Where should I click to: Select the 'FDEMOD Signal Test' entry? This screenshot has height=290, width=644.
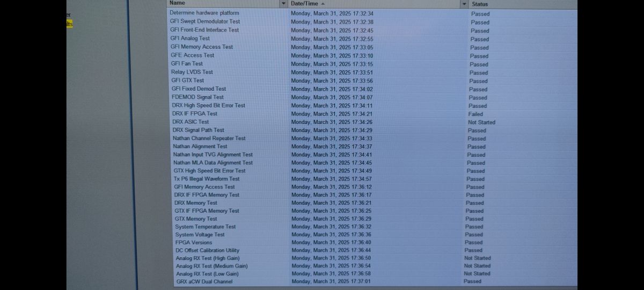pos(198,97)
